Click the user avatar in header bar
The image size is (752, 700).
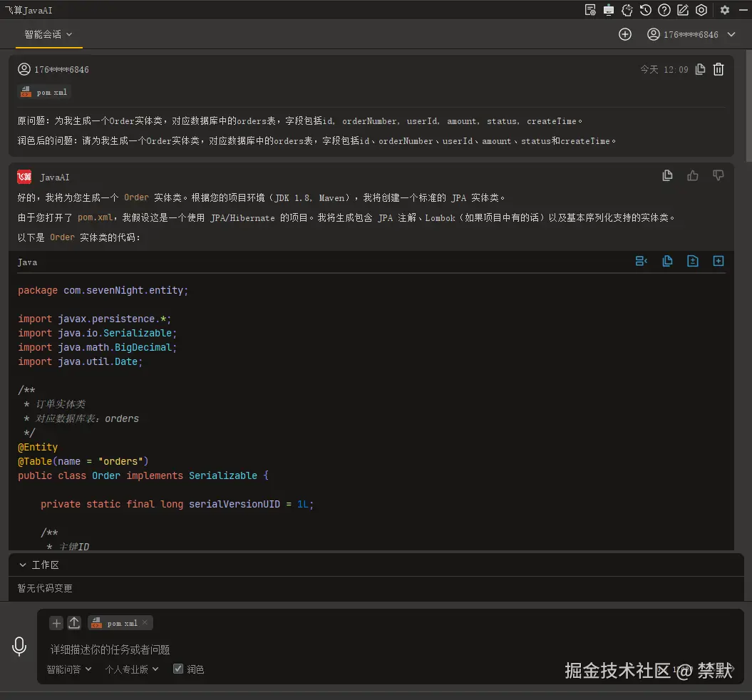tap(653, 34)
